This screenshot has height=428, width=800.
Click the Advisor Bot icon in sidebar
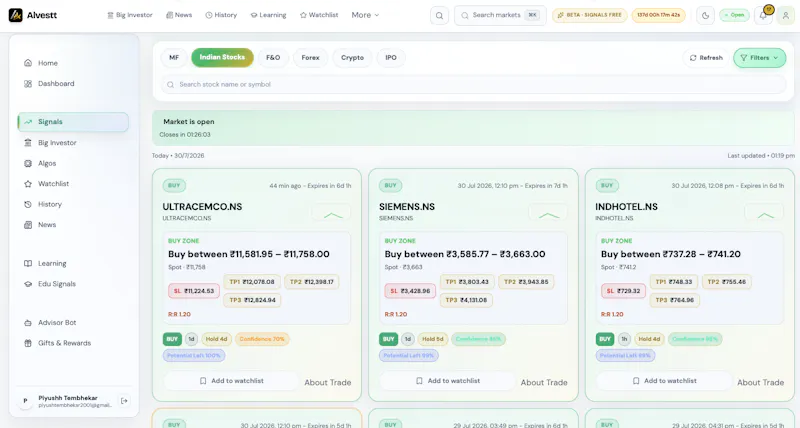click(28, 322)
